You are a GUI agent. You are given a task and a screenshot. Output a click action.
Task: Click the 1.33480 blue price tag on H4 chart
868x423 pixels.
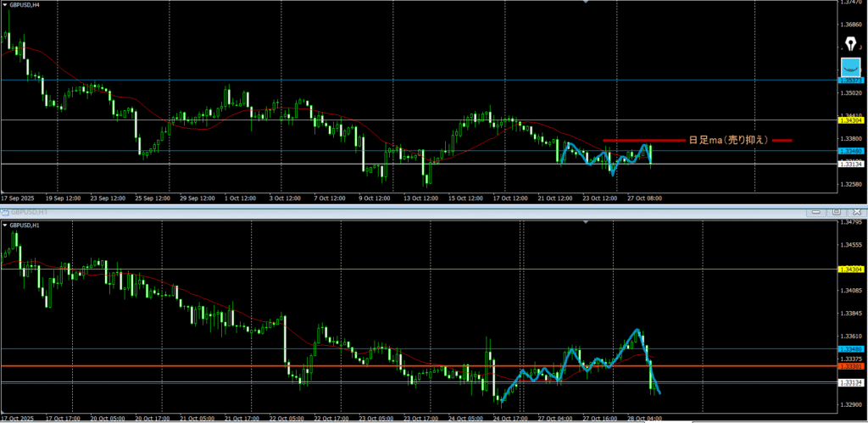point(850,151)
